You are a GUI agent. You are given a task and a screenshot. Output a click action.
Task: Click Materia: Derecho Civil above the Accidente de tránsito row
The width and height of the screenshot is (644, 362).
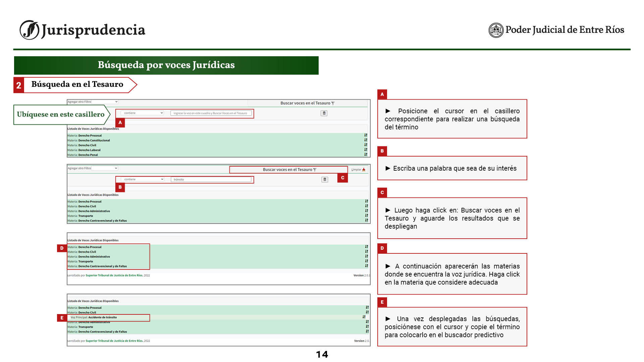pyautogui.click(x=82, y=312)
